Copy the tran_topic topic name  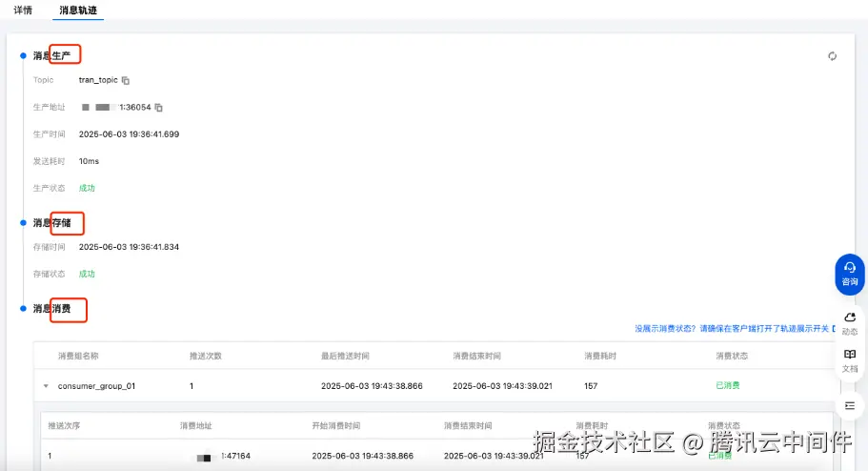click(126, 80)
